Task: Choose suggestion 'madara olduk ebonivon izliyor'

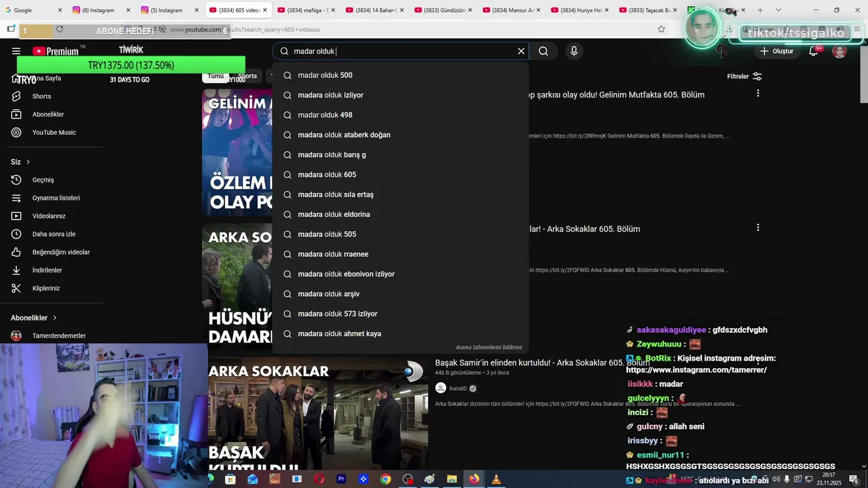Action: [x=400, y=274]
